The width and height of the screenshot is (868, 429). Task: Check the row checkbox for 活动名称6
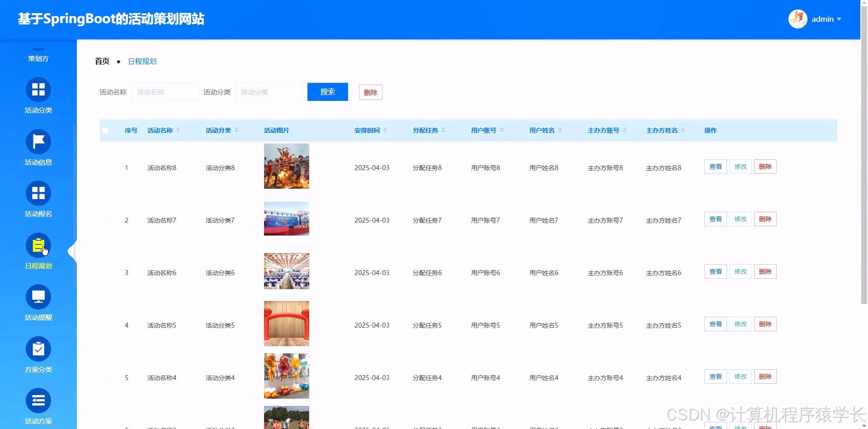click(105, 273)
